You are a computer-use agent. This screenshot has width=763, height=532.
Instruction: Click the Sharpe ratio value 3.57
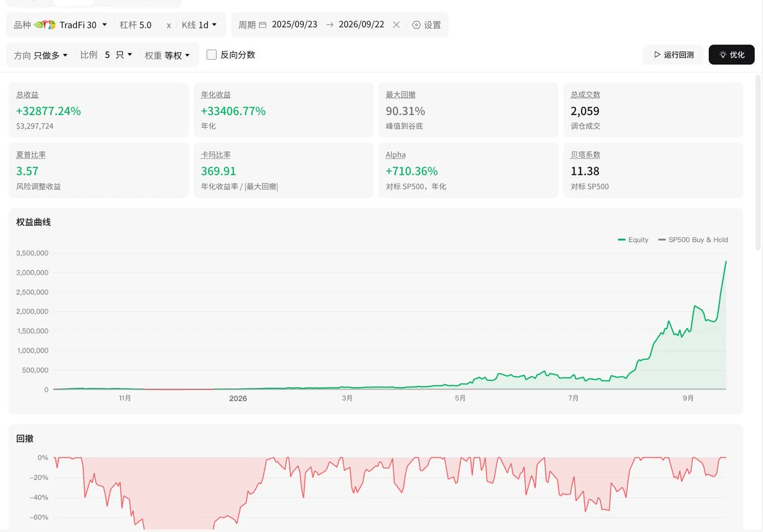(x=27, y=171)
